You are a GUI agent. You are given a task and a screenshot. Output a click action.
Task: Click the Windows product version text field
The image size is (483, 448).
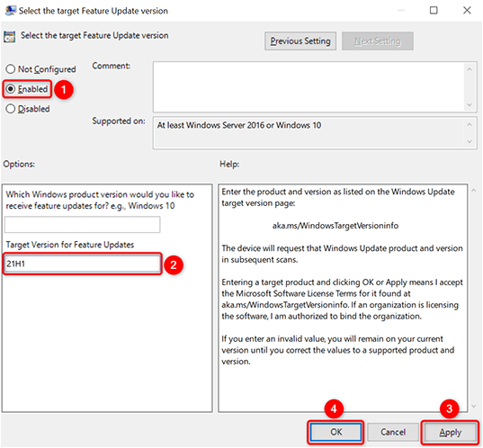pyautogui.click(x=82, y=225)
